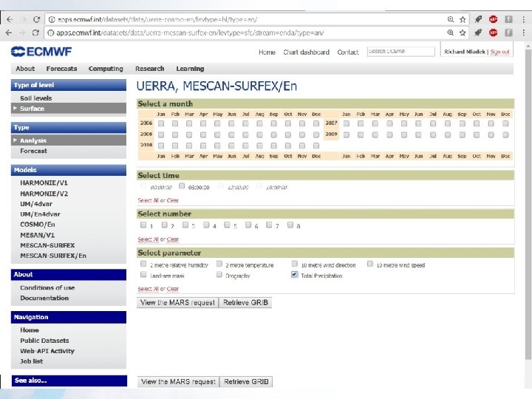
Task: Click the bottom View the MARS request button
Action: click(x=178, y=382)
